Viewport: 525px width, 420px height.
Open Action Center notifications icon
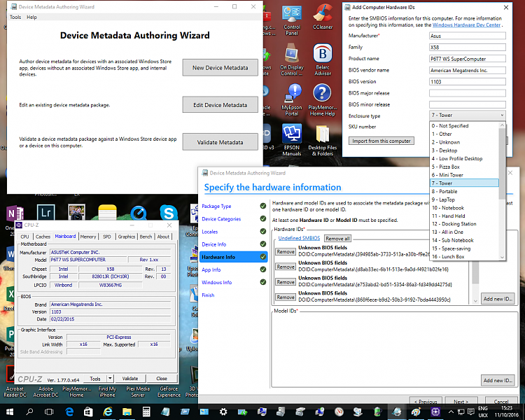[471, 412]
